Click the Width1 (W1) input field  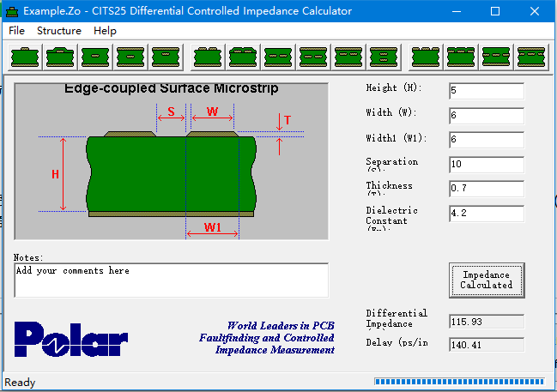click(487, 140)
